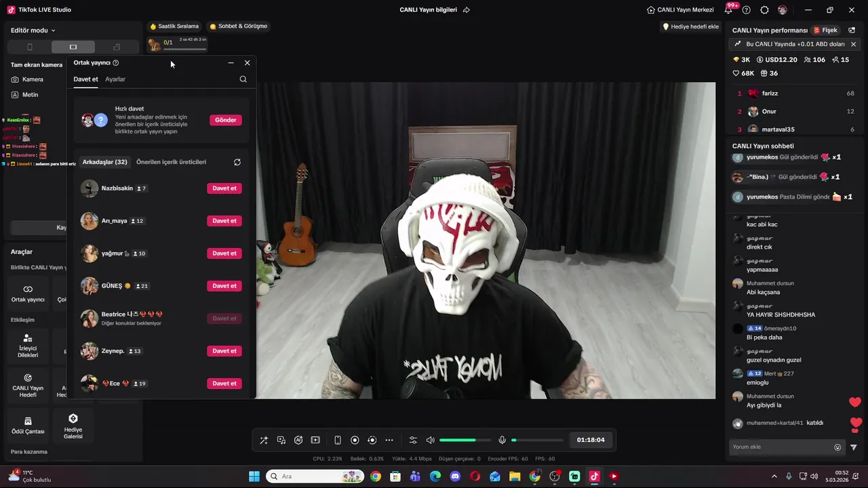Open the profile avatar in title bar
This screenshot has width=868, height=488.
783,10
